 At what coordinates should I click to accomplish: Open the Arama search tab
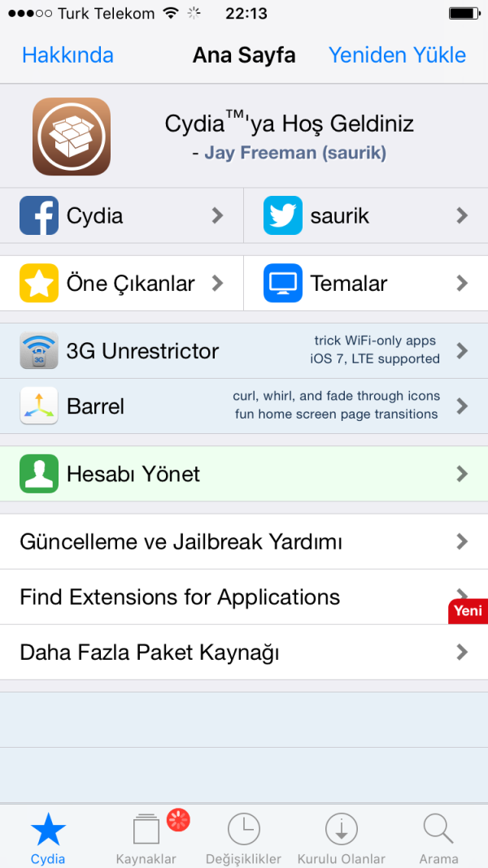pyautogui.click(x=438, y=837)
